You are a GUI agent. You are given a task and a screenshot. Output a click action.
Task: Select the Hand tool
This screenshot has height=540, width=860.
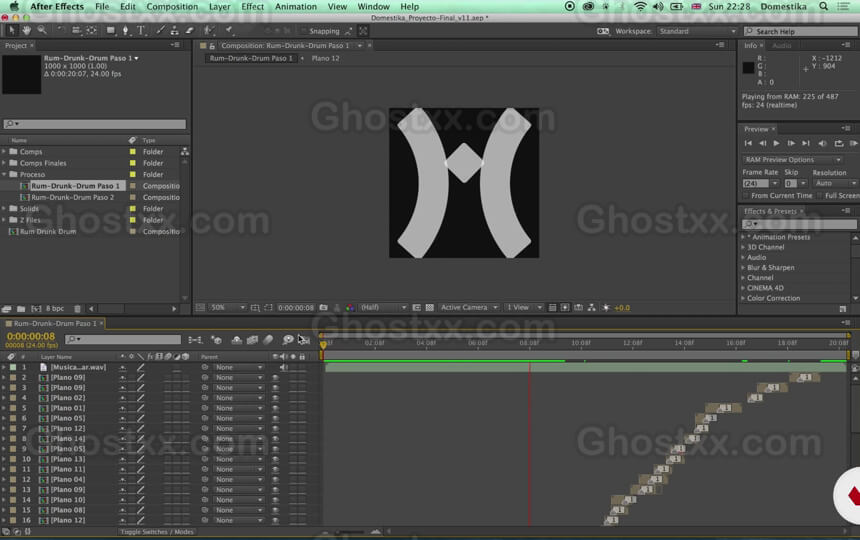26,31
